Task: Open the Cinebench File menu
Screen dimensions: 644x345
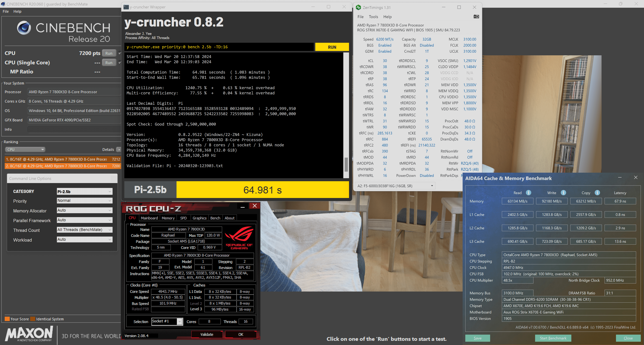Action: point(6,12)
